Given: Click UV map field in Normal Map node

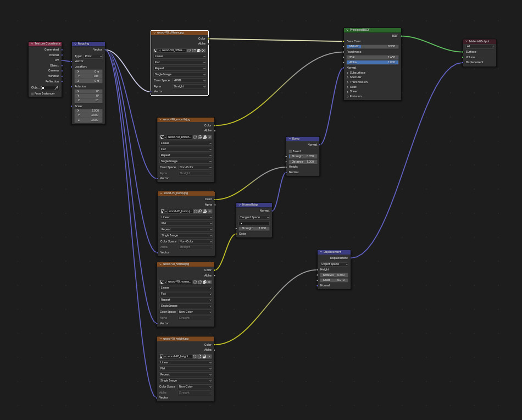Looking at the screenshot, I should click(x=254, y=224).
